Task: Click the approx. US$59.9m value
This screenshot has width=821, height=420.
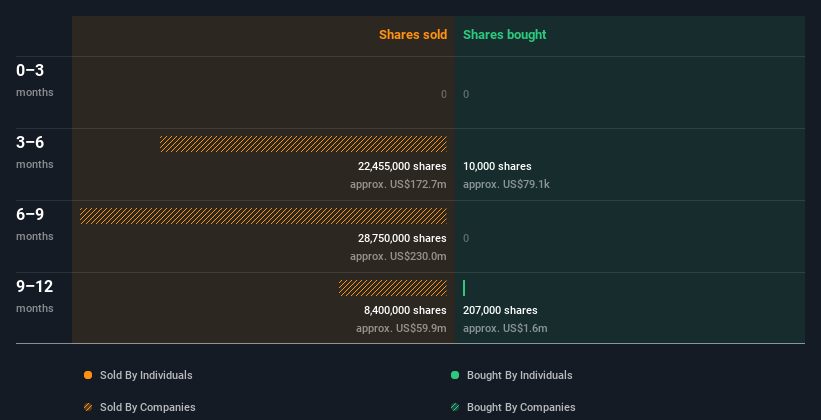Action: coord(402,328)
